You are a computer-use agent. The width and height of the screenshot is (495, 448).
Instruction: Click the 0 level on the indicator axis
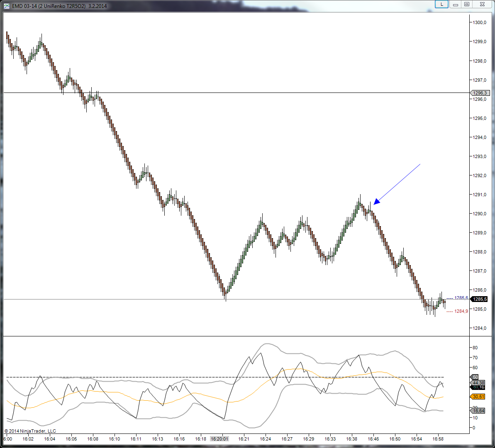tap(474, 428)
